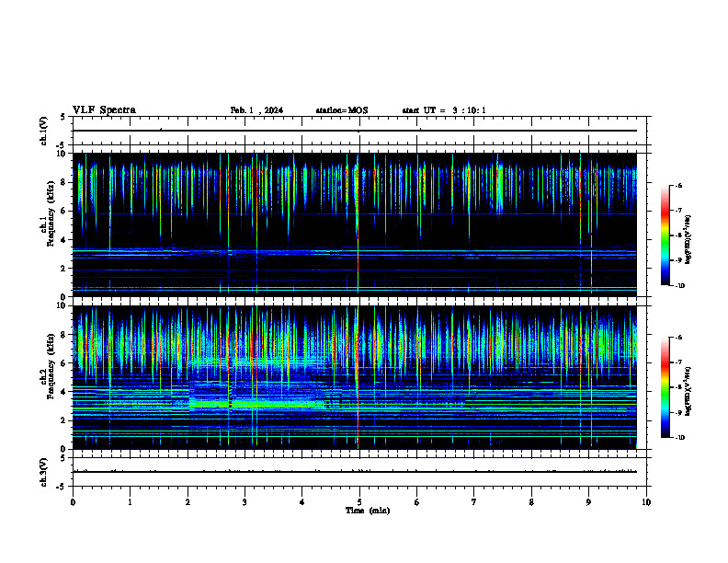Click the "-6" tick on ch.1 colorbar
The image size is (728, 563).
coord(678,185)
